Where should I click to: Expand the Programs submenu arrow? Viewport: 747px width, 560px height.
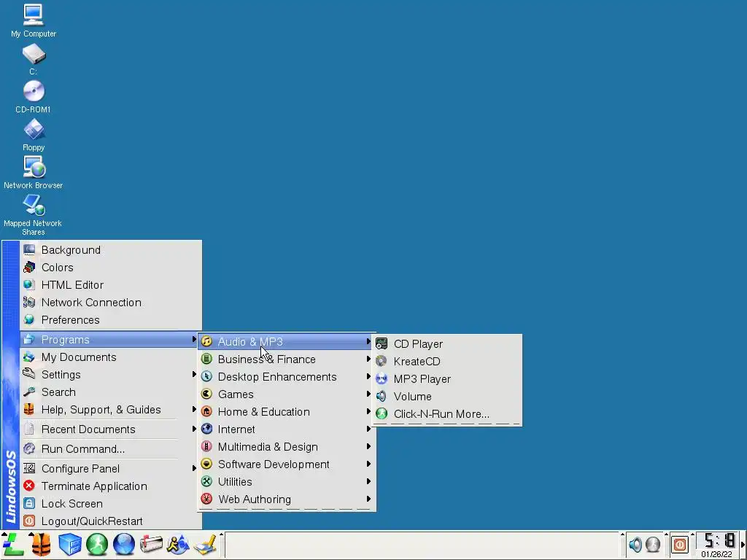(194, 340)
